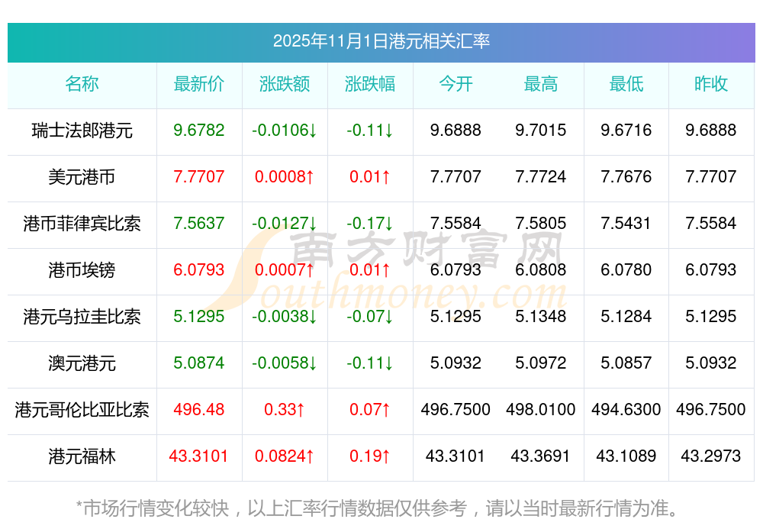
Task: Click the low value 9.6716
Action: tap(626, 130)
